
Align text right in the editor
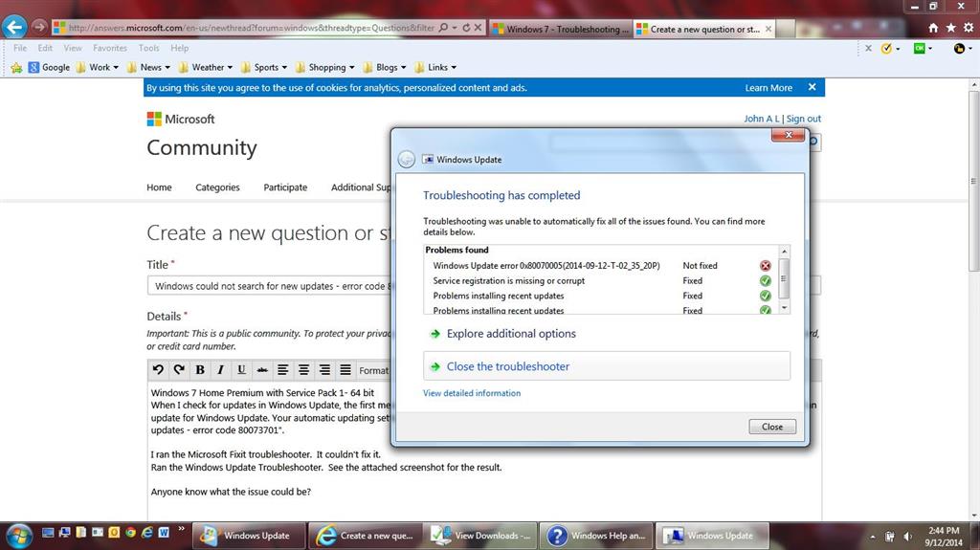pos(324,370)
